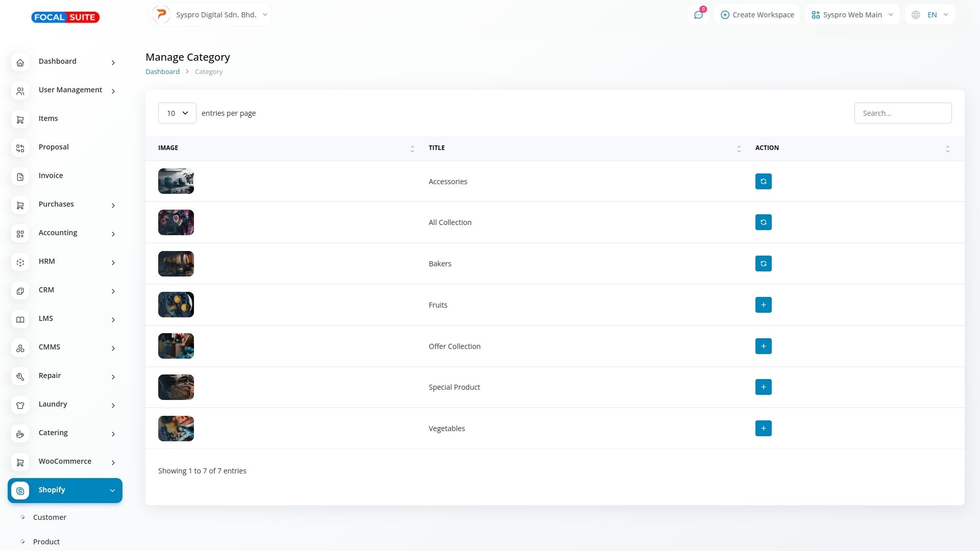Open Customer submenu under Shopify
This screenshot has width=980, height=551.
(50, 517)
